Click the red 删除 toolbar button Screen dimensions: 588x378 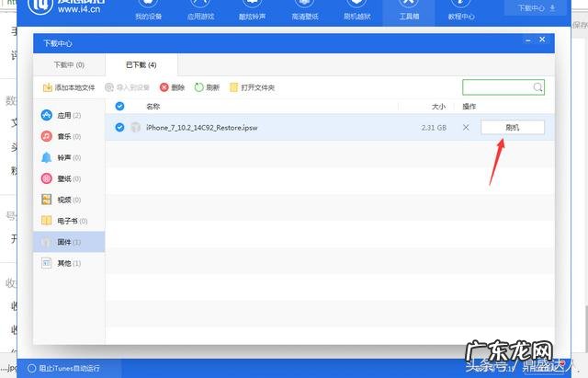pyautogui.click(x=172, y=87)
